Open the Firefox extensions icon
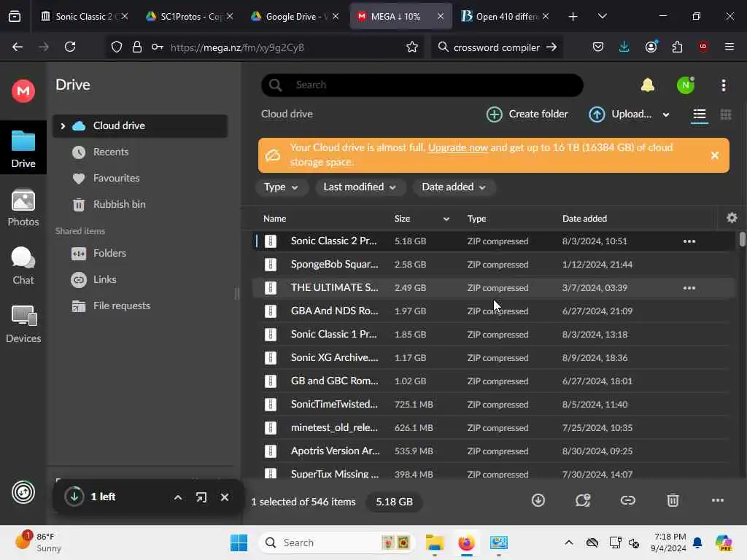747x560 pixels. (x=677, y=47)
